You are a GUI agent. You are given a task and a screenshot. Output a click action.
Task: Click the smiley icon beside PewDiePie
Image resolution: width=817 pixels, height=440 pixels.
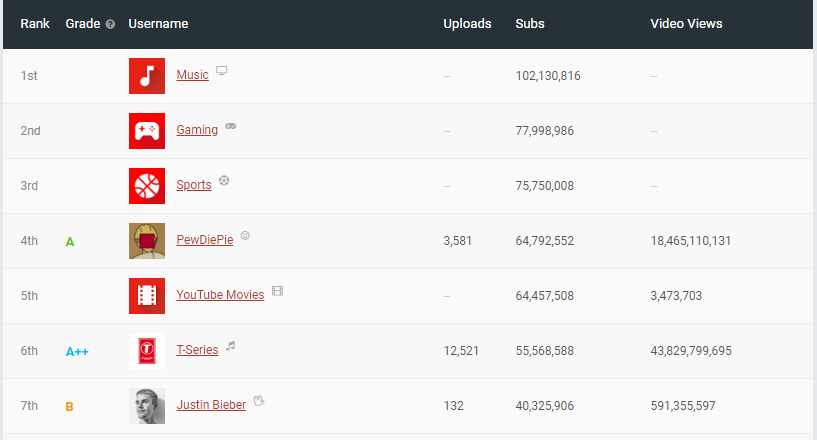[x=245, y=236]
